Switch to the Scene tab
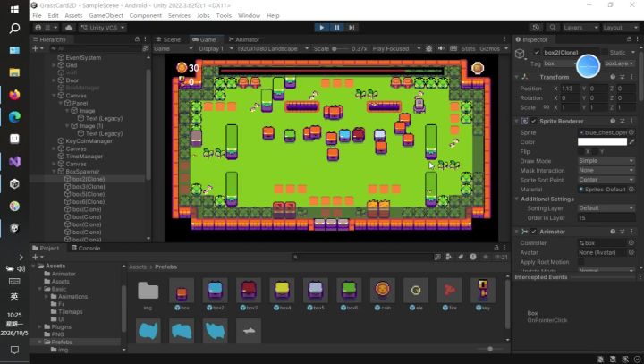Image resolution: width=644 pixels, height=364 pixels. click(168, 39)
